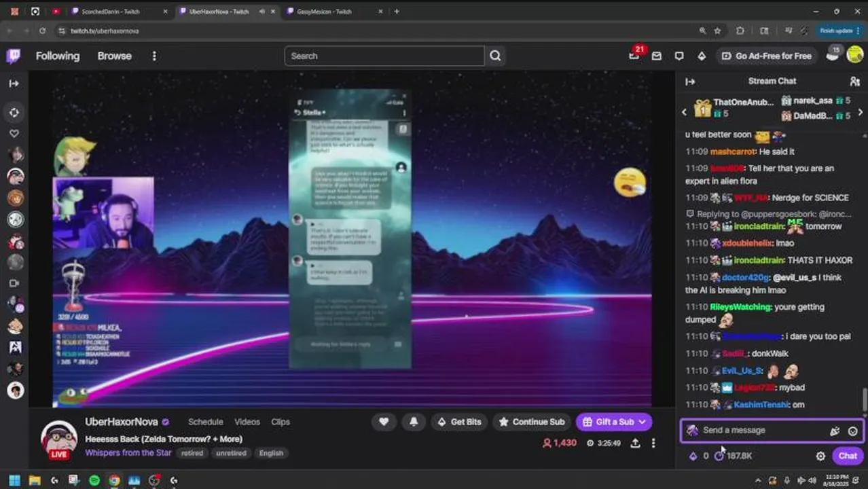Click the UberHaxorNova live avatar
Image resolution: width=868 pixels, height=489 pixels.
(58, 439)
